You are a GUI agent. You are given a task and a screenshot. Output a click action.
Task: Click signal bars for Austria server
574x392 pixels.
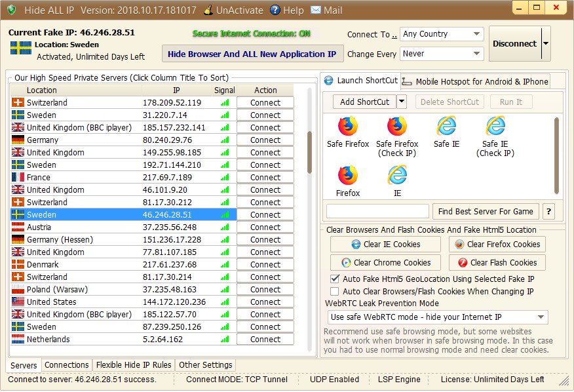[225, 227]
